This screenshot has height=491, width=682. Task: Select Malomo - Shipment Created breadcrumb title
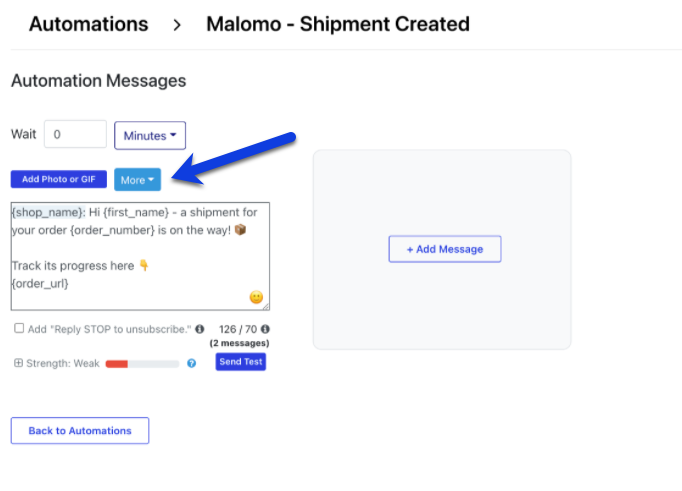coord(338,24)
